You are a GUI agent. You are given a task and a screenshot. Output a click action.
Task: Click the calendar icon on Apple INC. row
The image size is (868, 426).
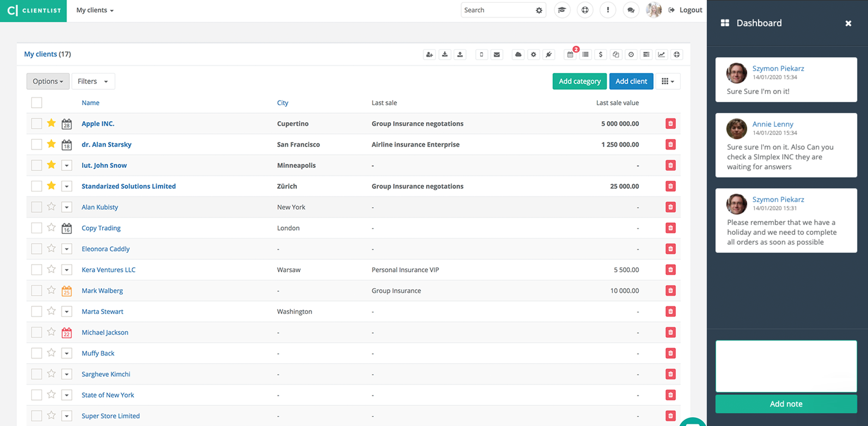click(x=67, y=123)
